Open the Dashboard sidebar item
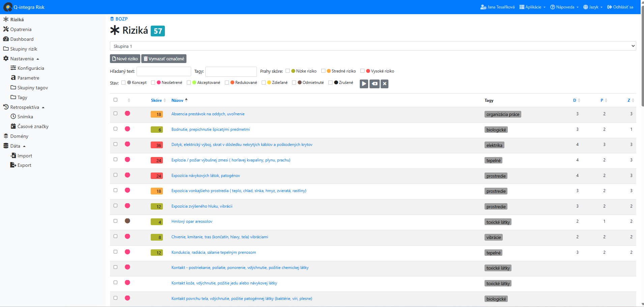The width and height of the screenshot is (644, 307). [x=22, y=39]
